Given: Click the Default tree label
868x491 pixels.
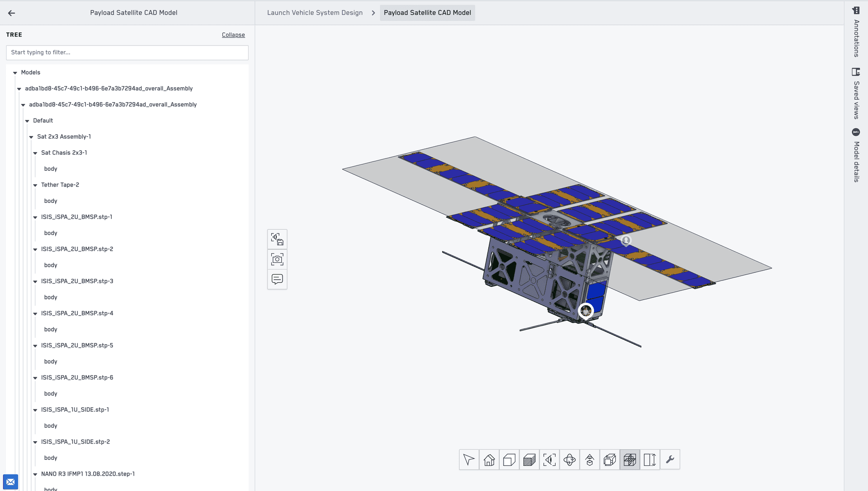Looking at the screenshot, I should pyautogui.click(x=43, y=121).
